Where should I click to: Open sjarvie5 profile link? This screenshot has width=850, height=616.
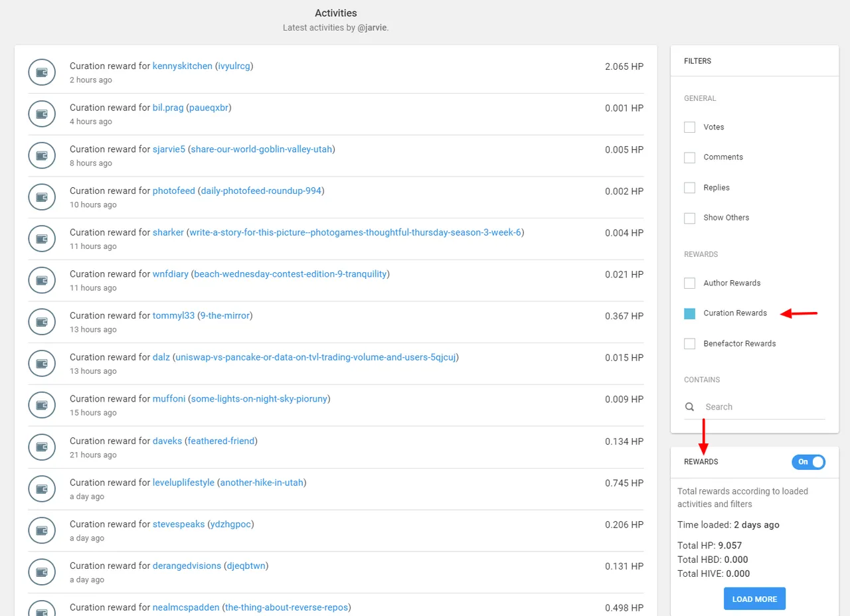(x=169, y=149)
